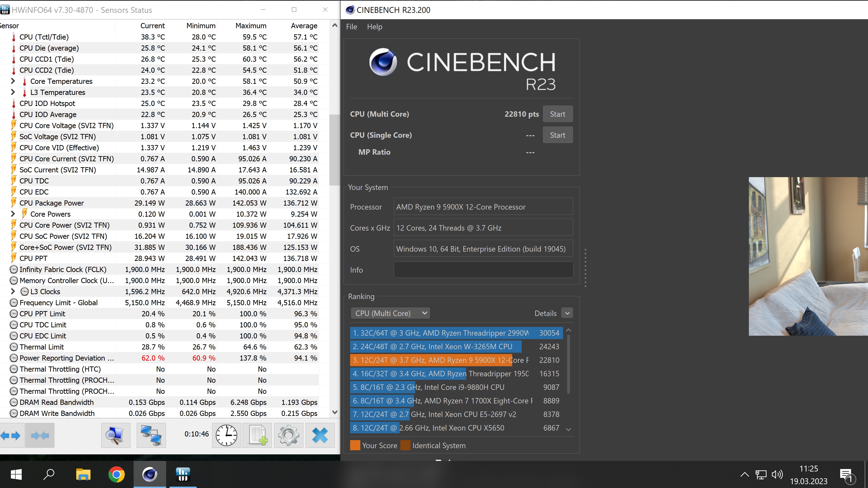Click ranking list scroll-down chevron
This screenshot has height=488, width=868.
(x=568, y=429)
